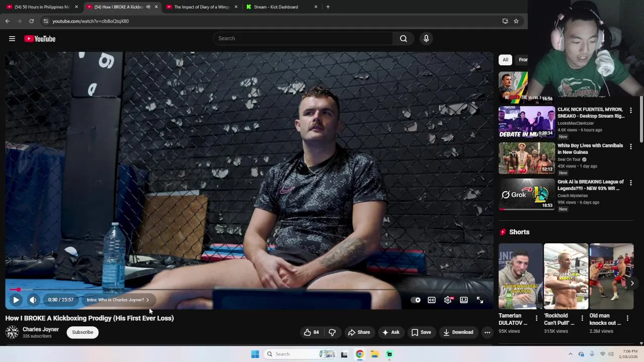
Task: Open a new browser tab
Action: coord(328,7)
